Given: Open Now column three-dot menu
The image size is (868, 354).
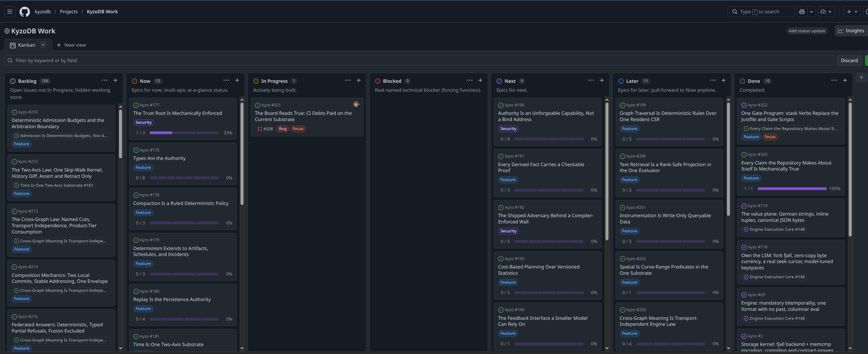Looking at the screenshot, I should point(226,80).
